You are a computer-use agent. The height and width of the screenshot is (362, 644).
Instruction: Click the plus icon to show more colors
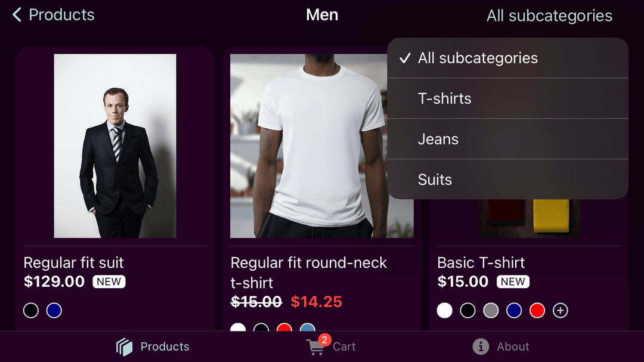[x=560, y=310]
